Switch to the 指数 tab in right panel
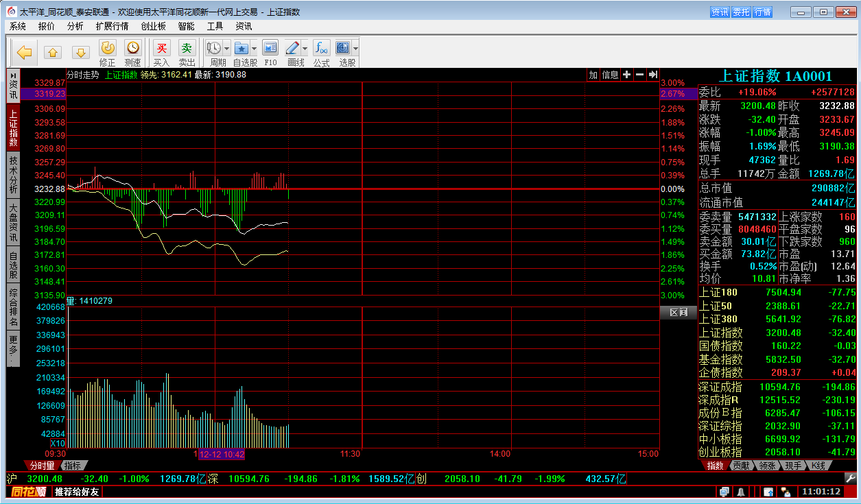 716,466
